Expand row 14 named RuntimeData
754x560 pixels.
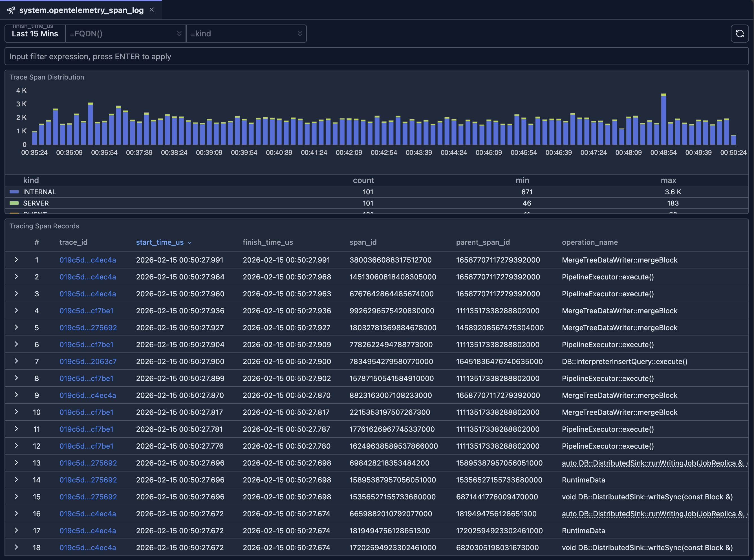(x=16, y=480)
